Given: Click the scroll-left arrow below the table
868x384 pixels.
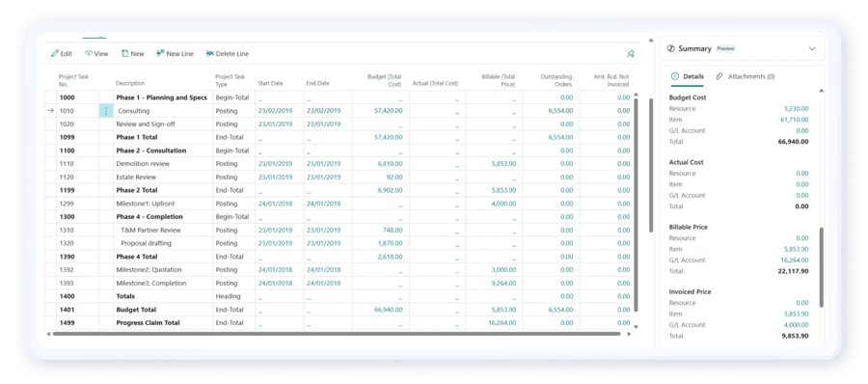Looking at the screenshot, I should (x=48, y=334).
